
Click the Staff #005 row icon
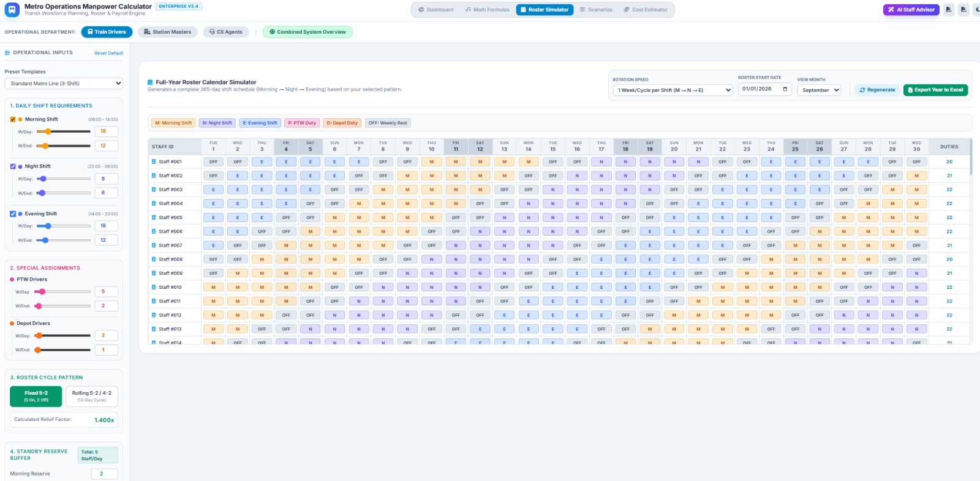pos(154,218)
